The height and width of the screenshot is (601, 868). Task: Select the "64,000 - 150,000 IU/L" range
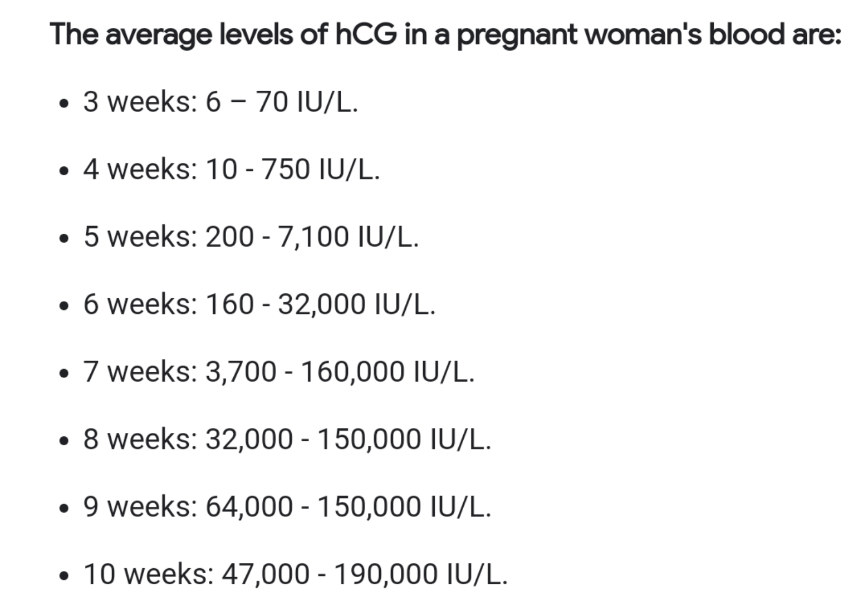coord(348,506)
